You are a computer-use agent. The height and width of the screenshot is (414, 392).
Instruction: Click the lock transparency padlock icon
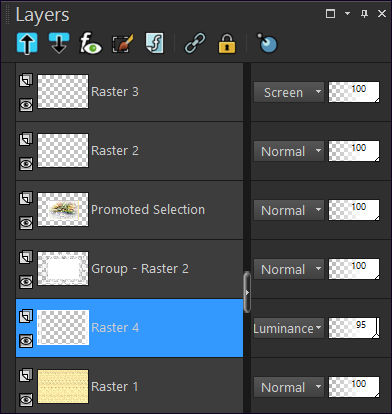pyautogui.click(x=227, y=43)
